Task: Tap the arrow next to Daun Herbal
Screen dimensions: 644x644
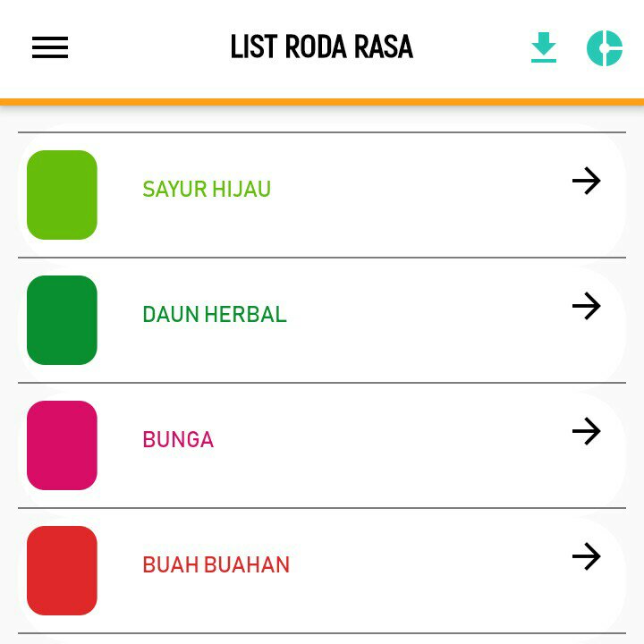Action: 586,307
